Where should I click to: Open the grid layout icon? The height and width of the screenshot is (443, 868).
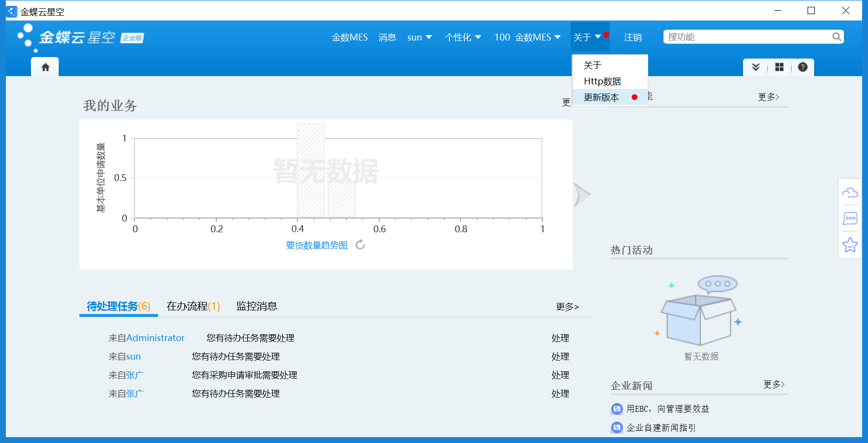pyautogui.click(x=779, y=67)
